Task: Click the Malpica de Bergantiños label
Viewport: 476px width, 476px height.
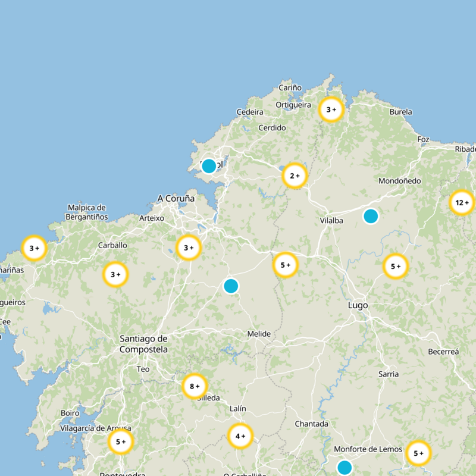Action: [87, 212]
